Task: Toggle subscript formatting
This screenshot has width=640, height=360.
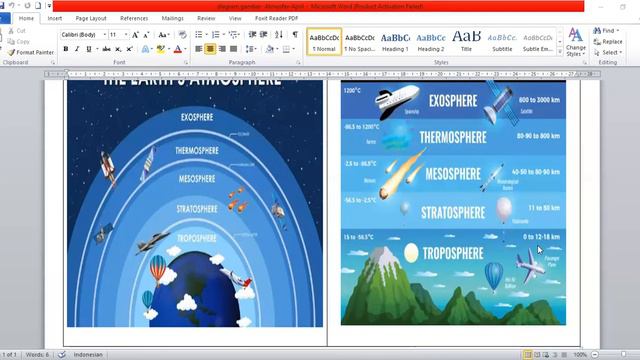Action: pyautogui.click(x=118, y=49)
